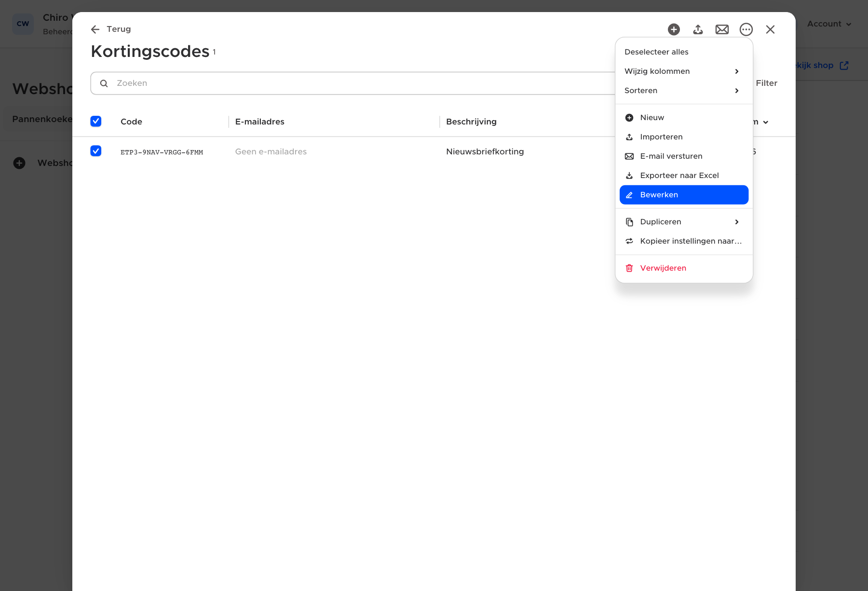Image resolution: width=868 pixels, height=591 pixels.
Task: Open the Filter button
Action: [x=766, y=83]
